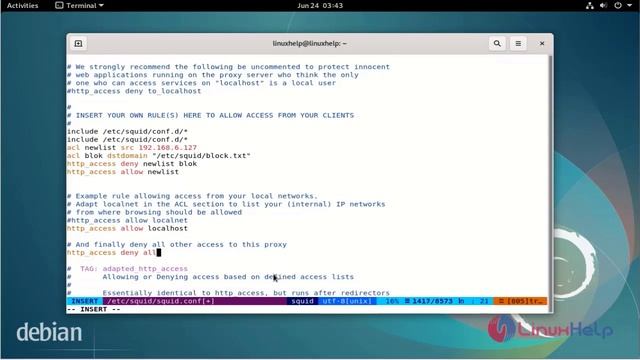Click 'And finally deny all other access' comment
Viewport: 640px width, 360px height.
[x=177, y=244]
